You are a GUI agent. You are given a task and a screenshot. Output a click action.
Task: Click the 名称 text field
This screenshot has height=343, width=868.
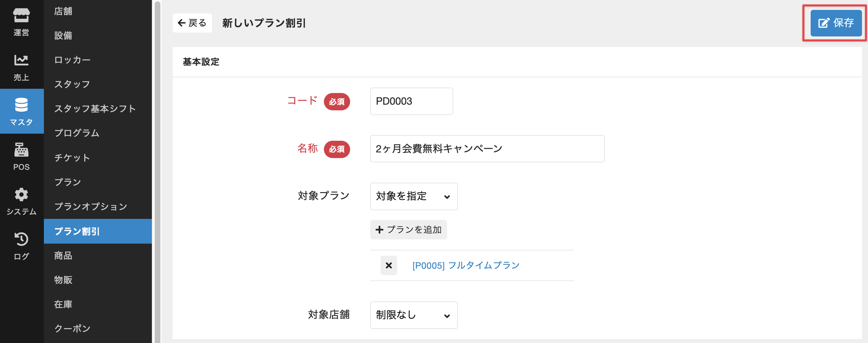[x=487, y=149]
